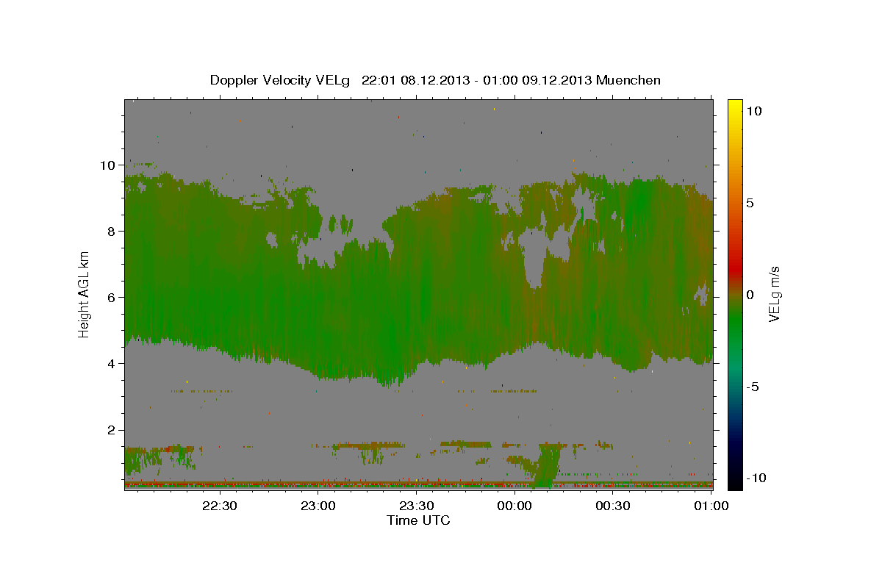Click the height tick label '10'

pos(109,165)
